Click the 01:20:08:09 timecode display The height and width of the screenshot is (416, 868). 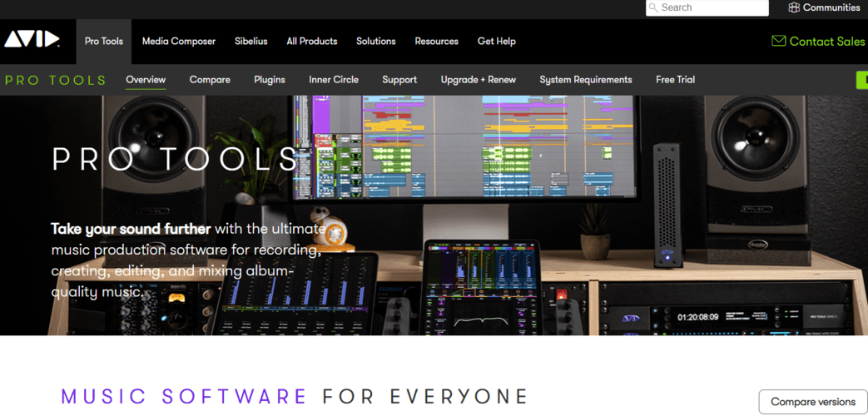(x=698, y=317)
